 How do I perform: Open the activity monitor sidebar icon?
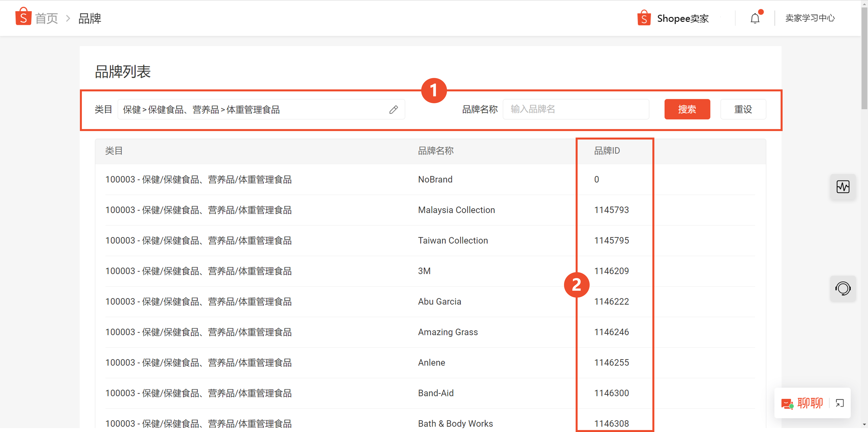click(843, 187)
